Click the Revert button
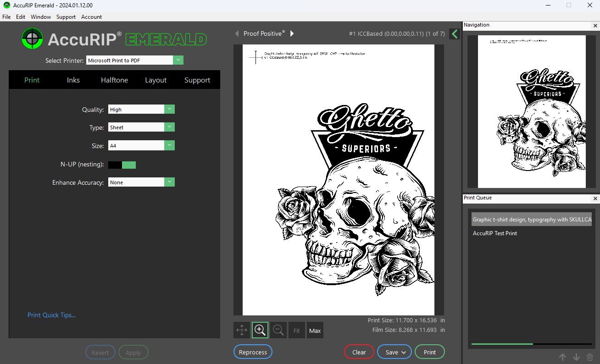Image resolution: width=600 pixels, height=364 pixels. [100, 353]
